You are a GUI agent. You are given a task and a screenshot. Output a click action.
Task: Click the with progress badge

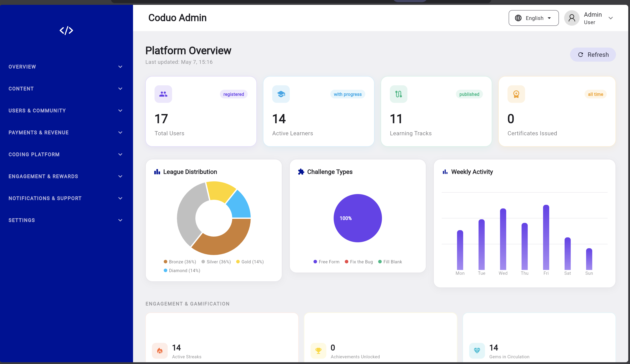347,94
